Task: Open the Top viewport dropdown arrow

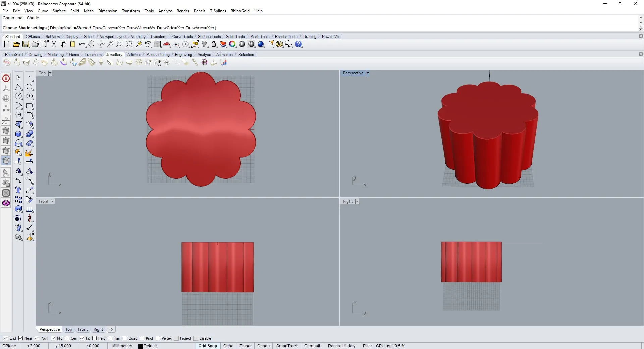Action: click(x=50, y=73)
